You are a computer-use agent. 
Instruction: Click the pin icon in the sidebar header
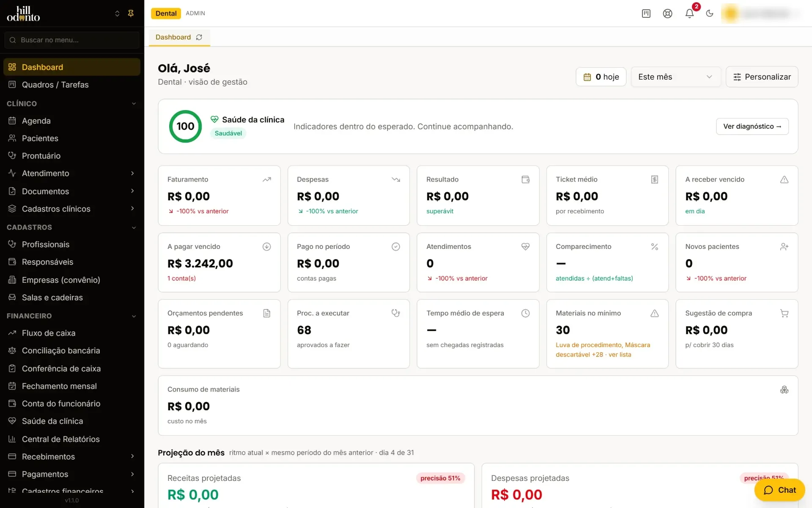[x=131, y=14]
